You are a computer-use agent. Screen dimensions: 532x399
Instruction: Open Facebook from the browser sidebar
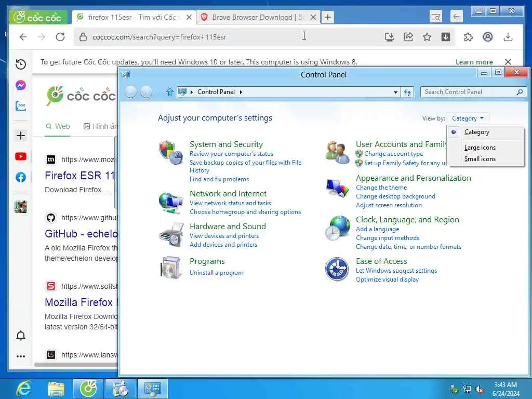coord(21,177)
